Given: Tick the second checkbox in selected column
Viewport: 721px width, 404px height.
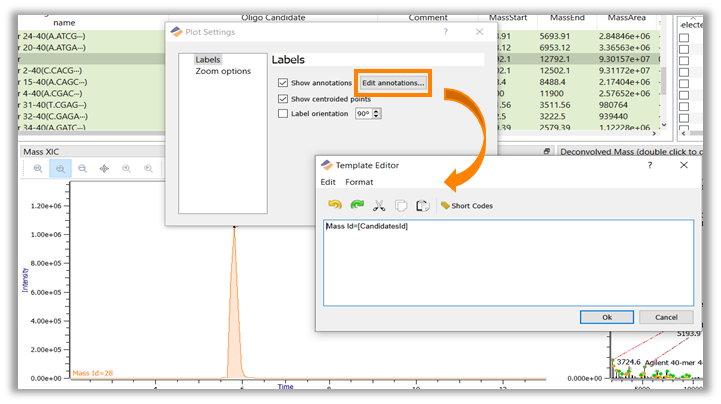Looking at the screenshot, I should (684, 49).
